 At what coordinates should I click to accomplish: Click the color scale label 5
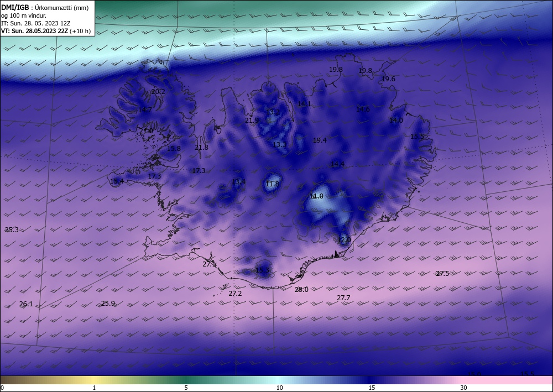coord(186,388)
